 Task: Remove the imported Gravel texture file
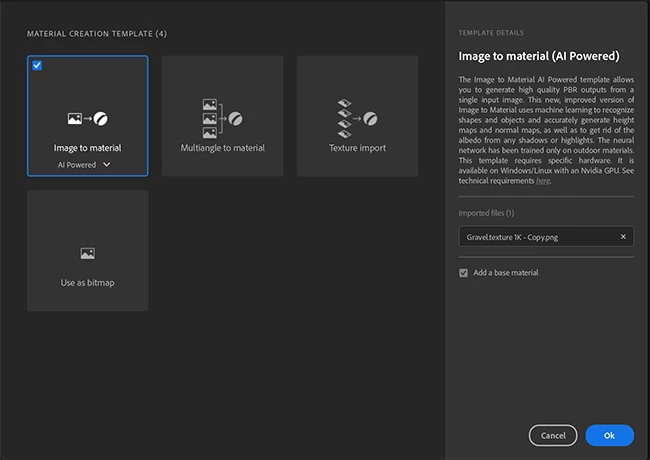pos(623,237)
